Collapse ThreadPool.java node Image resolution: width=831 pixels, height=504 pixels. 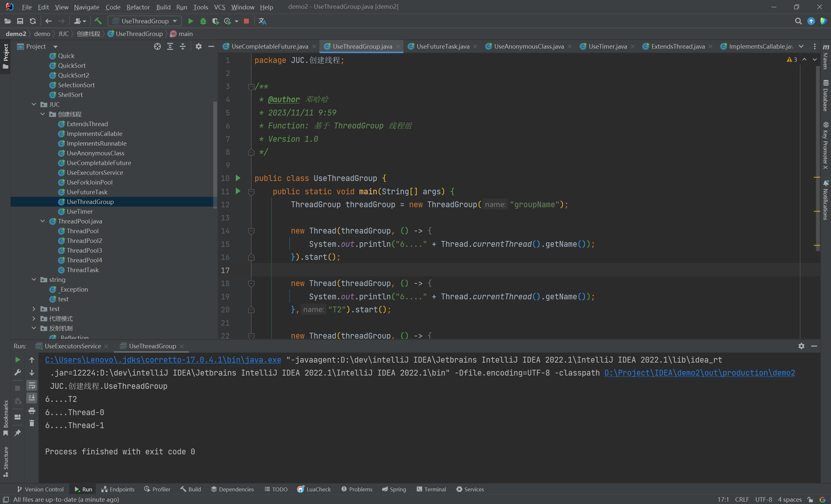(43, 221)
